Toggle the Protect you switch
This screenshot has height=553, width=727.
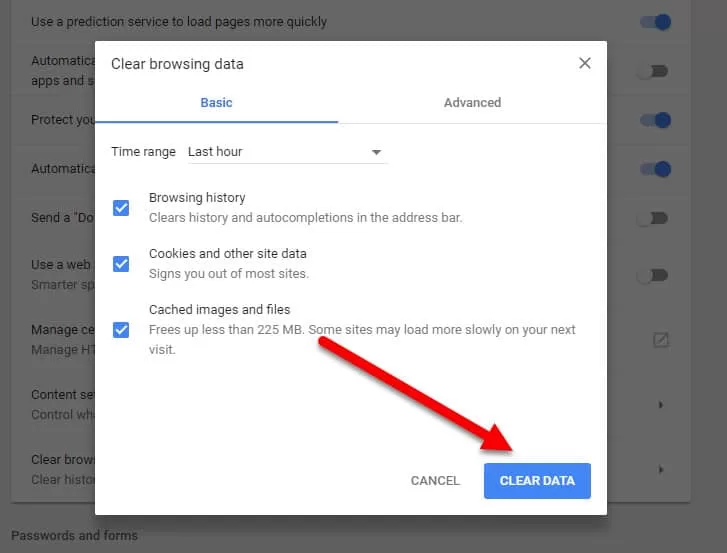pyautogui.click(x=654, y=120)
